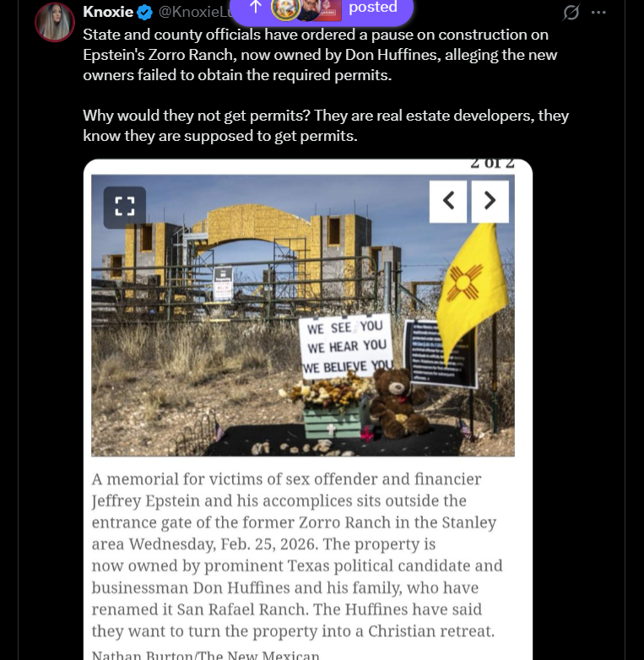Open the three-dot more options menu
The width and height of the screenshot is (644, 660).
[x=598, y=12]
